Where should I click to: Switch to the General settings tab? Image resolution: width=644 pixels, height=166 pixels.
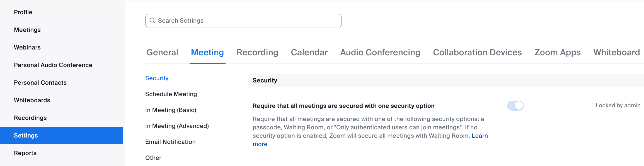pos(162,52)
